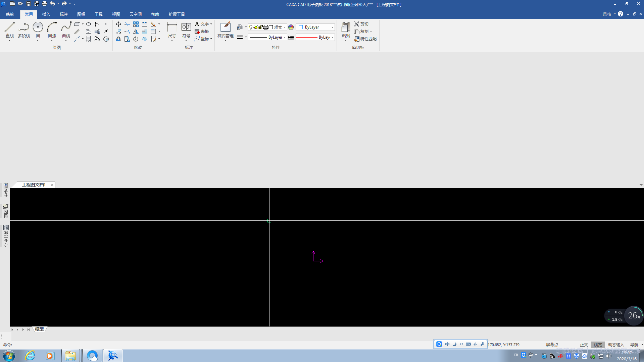This screenshot has width=644, height=362.
Task: Click the eraser delete tool
Action: coord(153,24)
